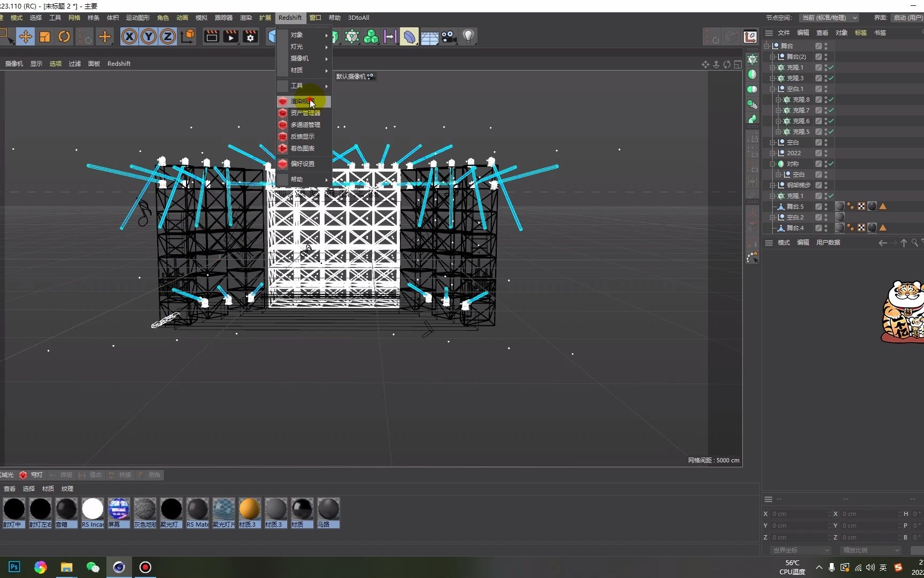The width and height of the screenshot is (924, 578).
Task: Turn off the 对称 object's enable checkmark
Action: click(830, 164)
